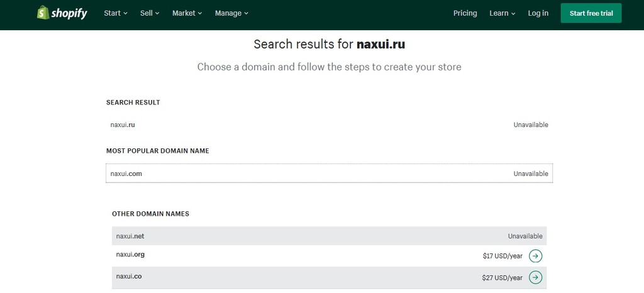
Task: Click the Start free trial button
Action: point(591,13)
